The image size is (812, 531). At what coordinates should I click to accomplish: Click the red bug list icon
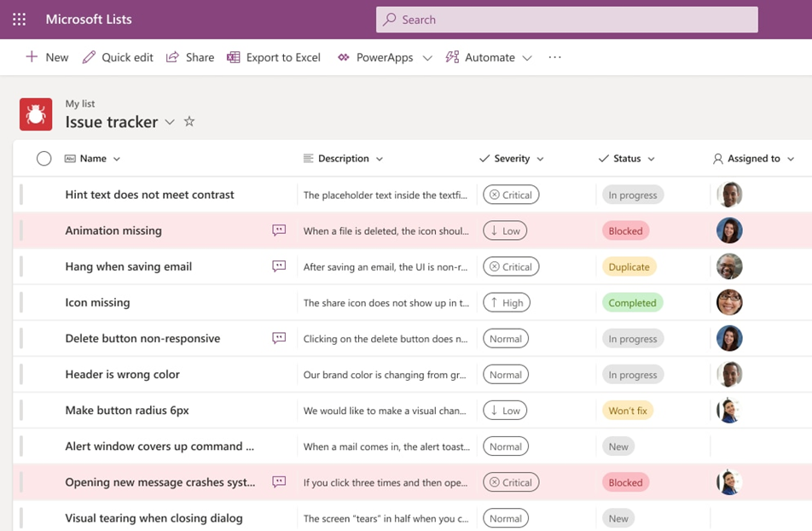[36, 114]
